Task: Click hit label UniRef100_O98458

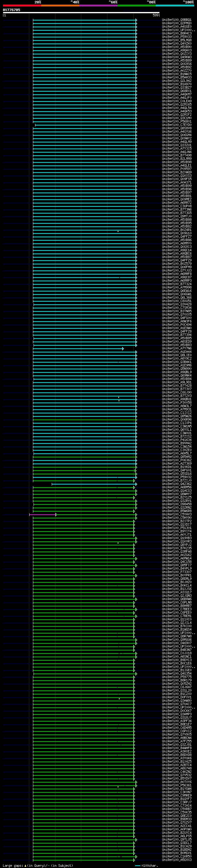Action: click(x=177, y=504)
